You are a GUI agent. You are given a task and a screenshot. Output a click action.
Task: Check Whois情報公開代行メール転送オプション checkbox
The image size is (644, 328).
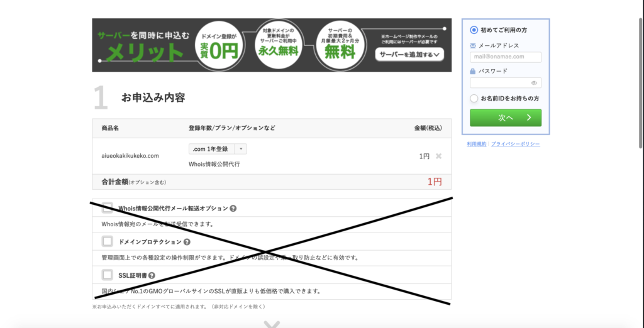coord(107,208)
